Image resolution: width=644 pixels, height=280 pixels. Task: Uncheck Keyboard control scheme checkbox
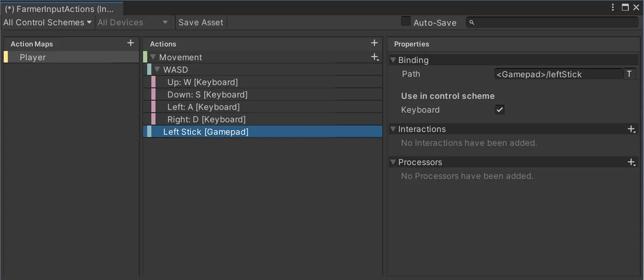pyautogui.click(x=500, y=110)
